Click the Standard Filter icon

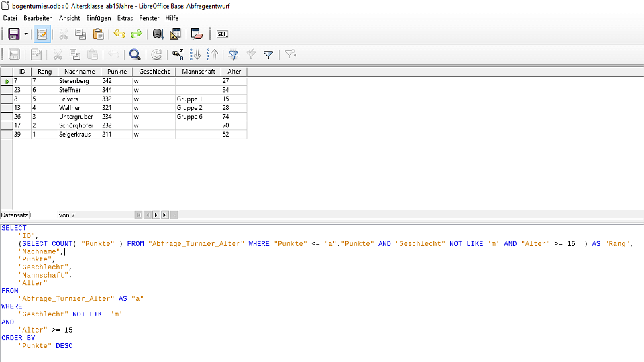(x=268, y=55)
